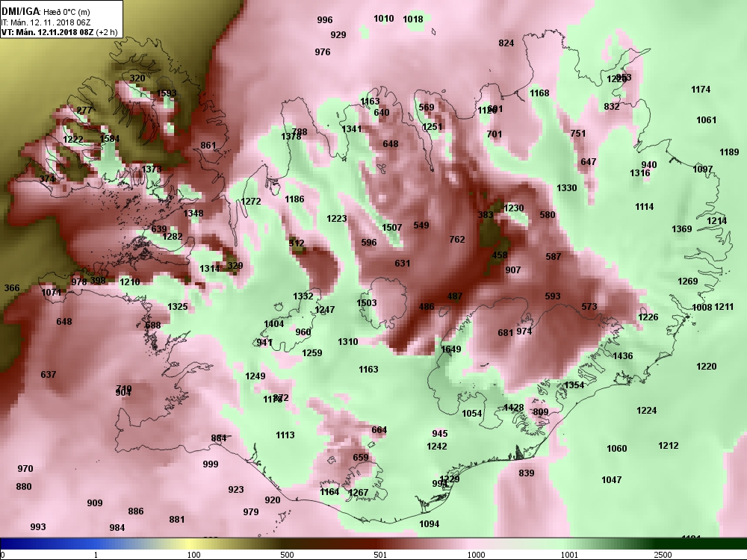Click the value 824 on map
Screen dimensions: 747x560
pos(506,43)
